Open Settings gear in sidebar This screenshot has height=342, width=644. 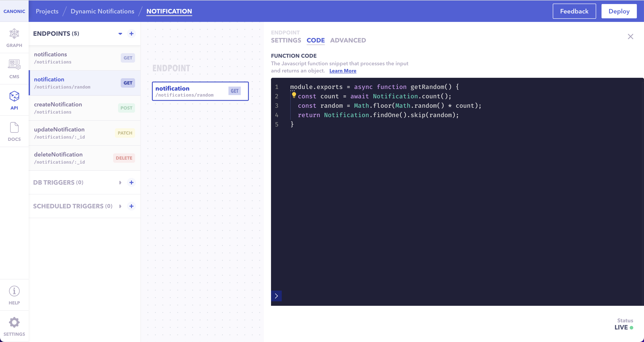(x=14, y=323)
